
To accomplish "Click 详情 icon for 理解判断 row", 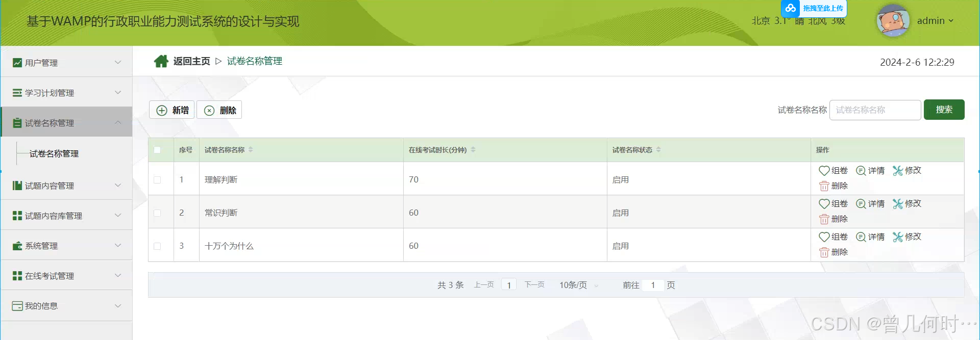I will [x=861, y=170].
